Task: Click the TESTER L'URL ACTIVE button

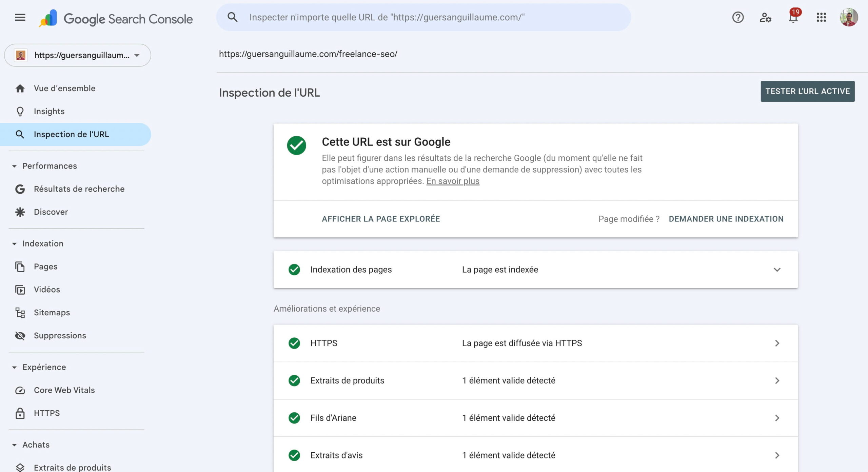Action: pos(808,91)
